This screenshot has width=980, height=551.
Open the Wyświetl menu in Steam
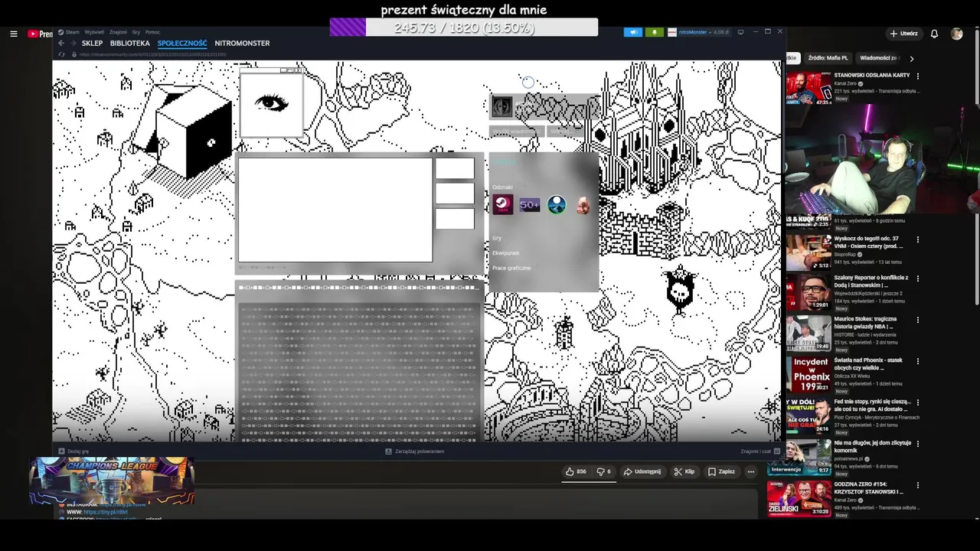[94, 32]
